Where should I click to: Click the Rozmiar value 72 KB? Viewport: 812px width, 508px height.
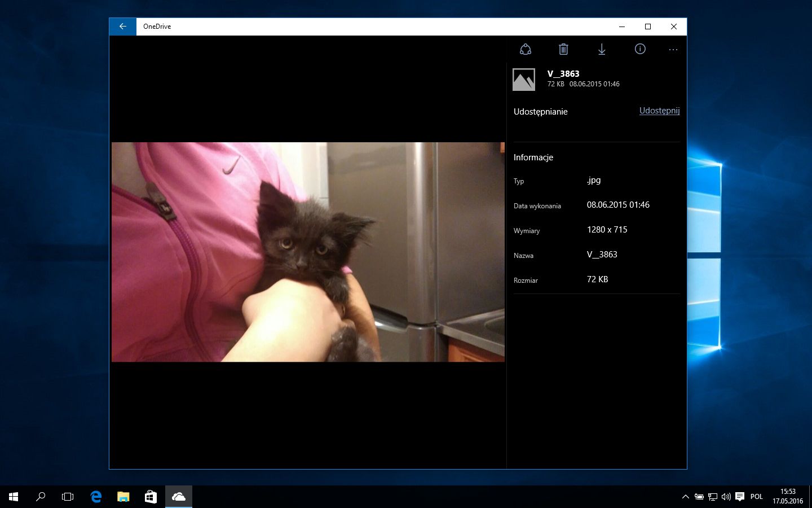click(597, 279)
